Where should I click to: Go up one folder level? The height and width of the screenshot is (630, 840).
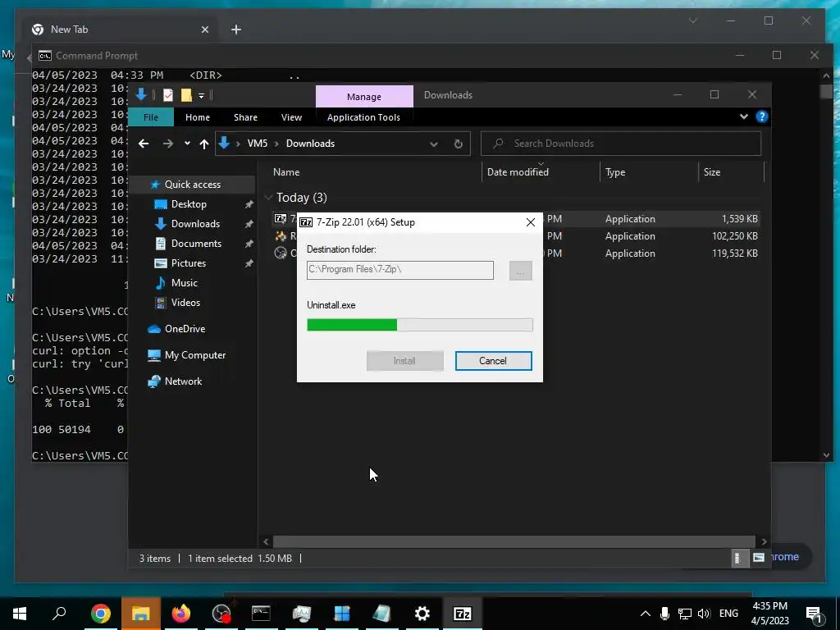coord(204,144)
